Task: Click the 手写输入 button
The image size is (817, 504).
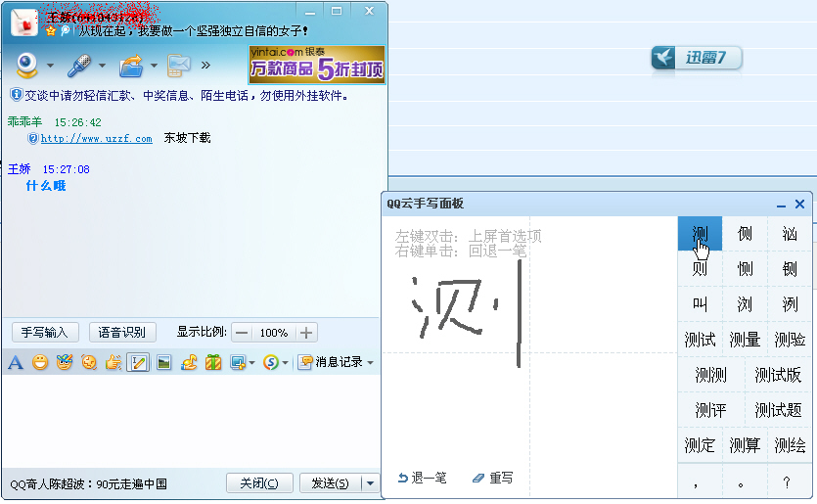Action: 45,333
